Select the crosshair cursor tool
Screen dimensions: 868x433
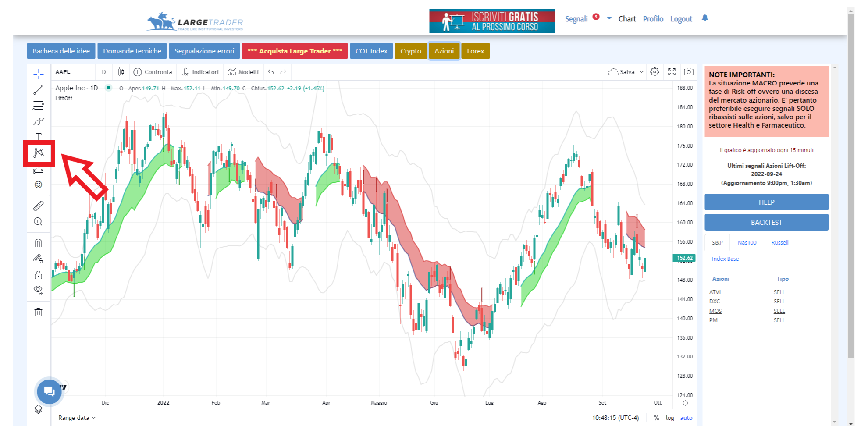click(x=39, y=74)
